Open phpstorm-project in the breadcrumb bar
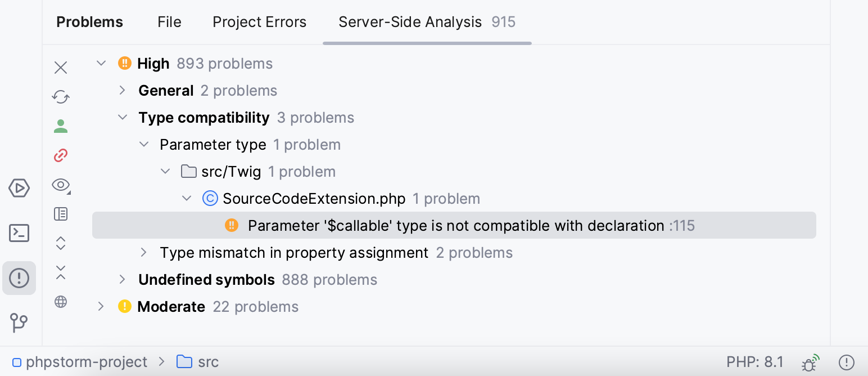This screenshot has width=868, height=376. (x=87, y=362)
